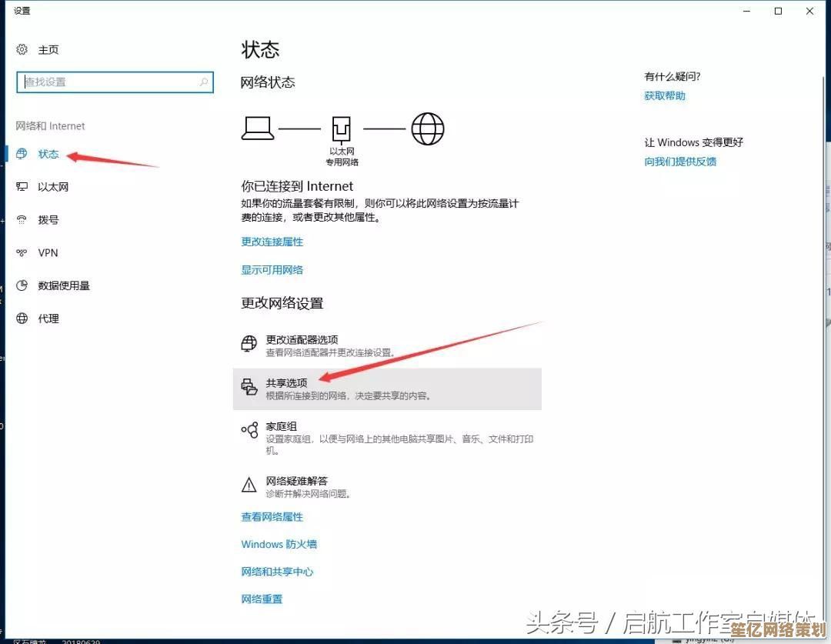This screenshot has width=831, height=644.
Task: Open the 显示可用网络 link
Action: (x=272, y=270)
